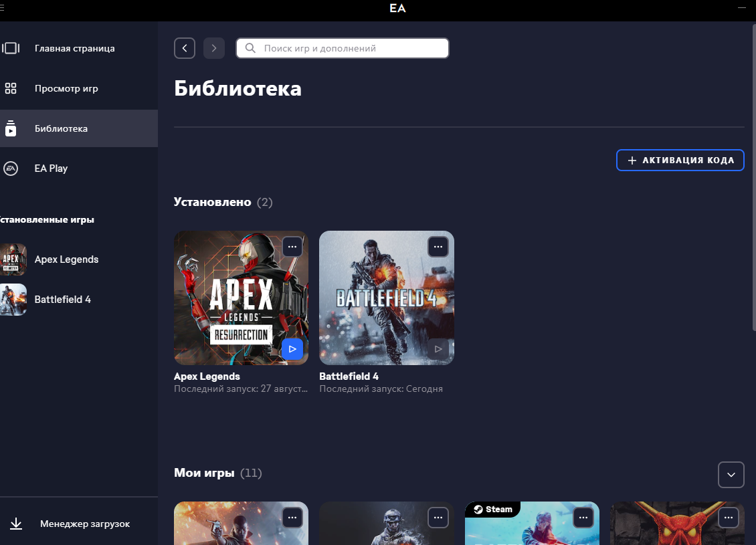Click the Apex Legends title under its cover
Image resolution: width=756 pixels, height=545 pixels.
click(207, 376)
